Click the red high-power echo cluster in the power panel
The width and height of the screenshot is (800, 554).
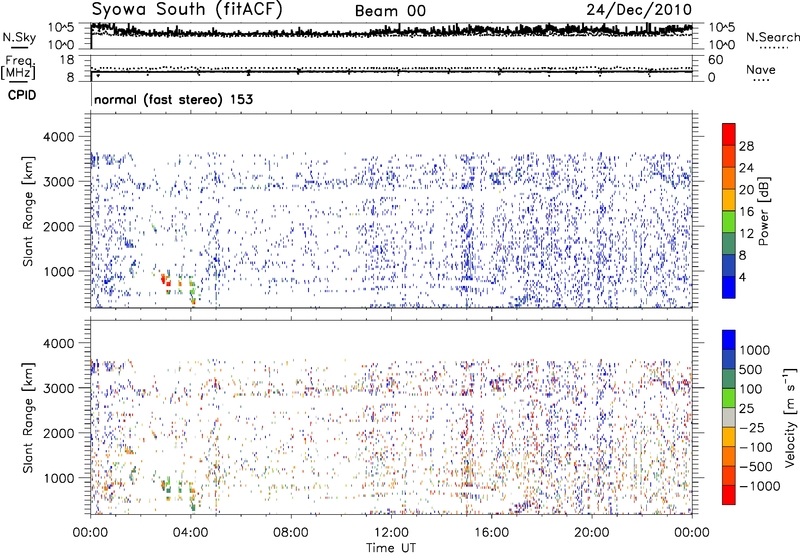[x=166, y=281]
